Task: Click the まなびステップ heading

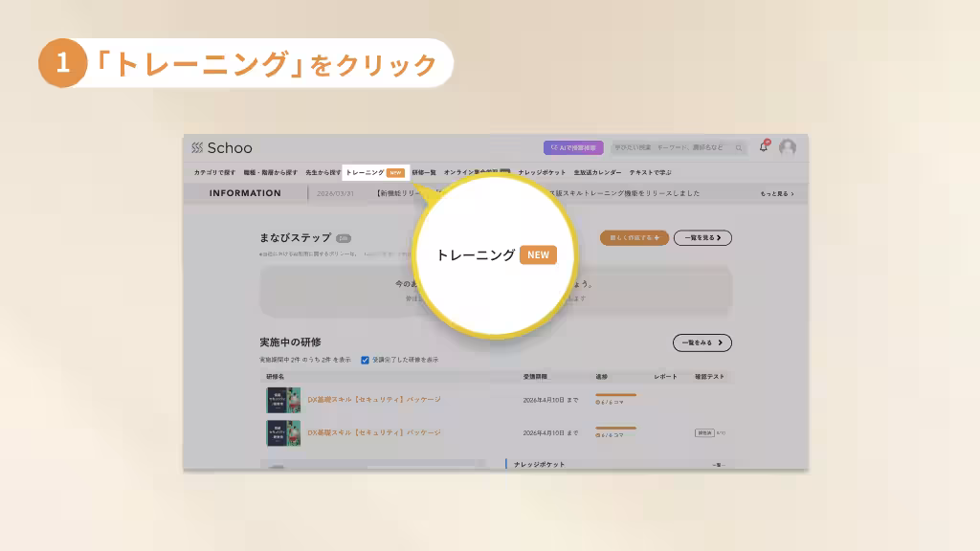Action: coord(295,238)
